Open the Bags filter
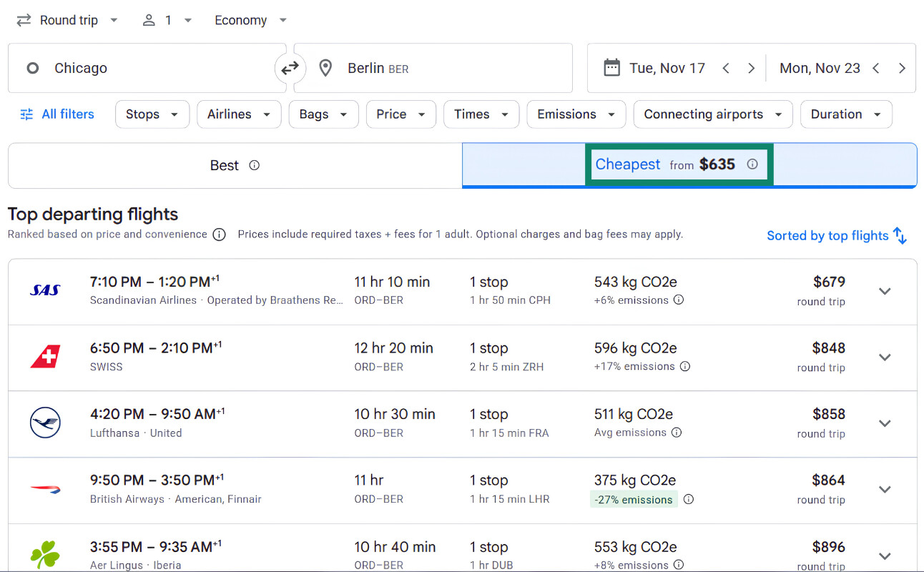The width and height of the screenshot is (924, 572). 323,114
